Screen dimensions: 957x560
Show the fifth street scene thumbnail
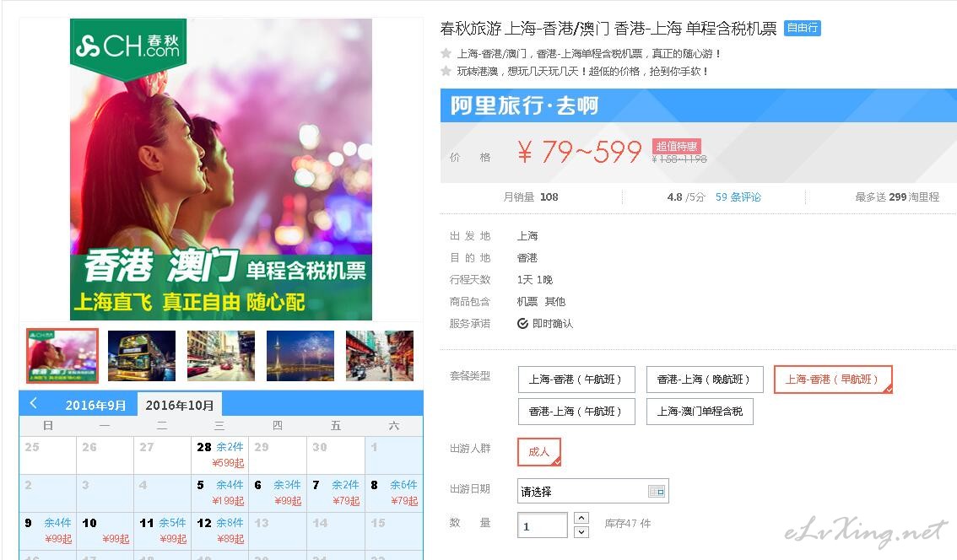pos(380,356)
